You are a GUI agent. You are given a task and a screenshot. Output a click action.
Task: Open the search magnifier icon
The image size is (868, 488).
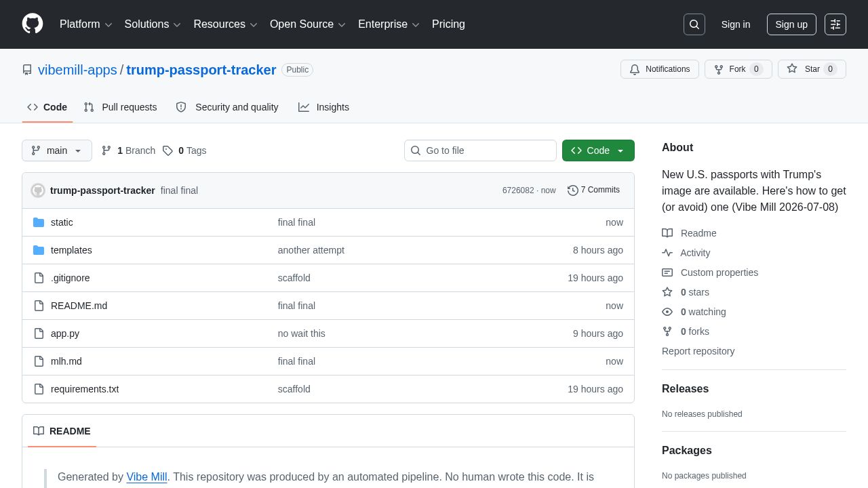(x=694, y=24)
